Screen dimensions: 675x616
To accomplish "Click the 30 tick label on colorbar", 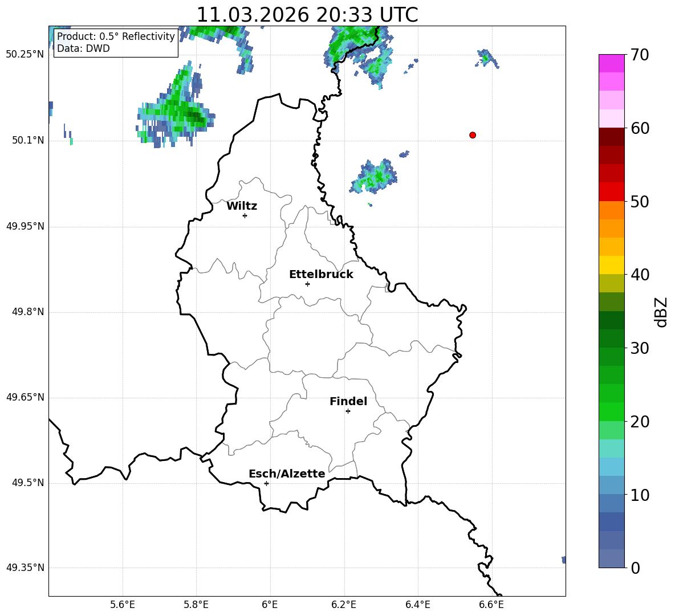I will (640, 348).
